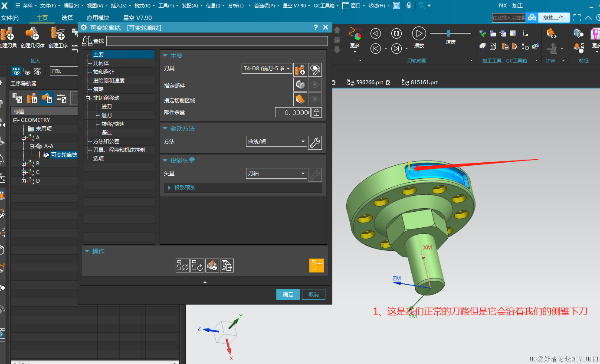Collapse the 驱动方法 section
The image size is (600, 364).
tap(165, 129)
